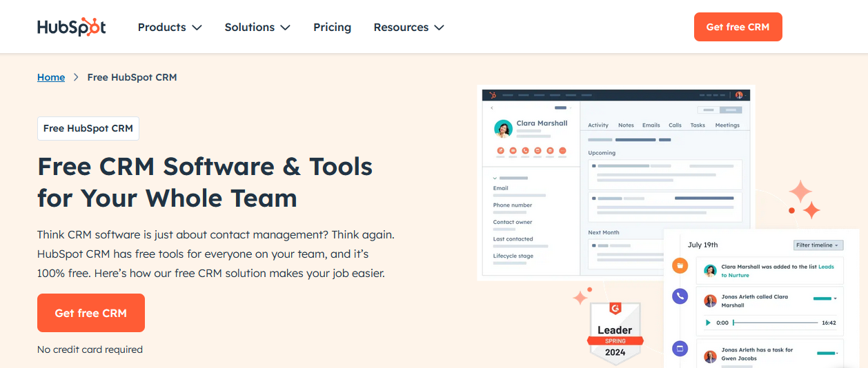Switch to the Meetings tab
Screen dimensions: 868x368
point(727,125)
